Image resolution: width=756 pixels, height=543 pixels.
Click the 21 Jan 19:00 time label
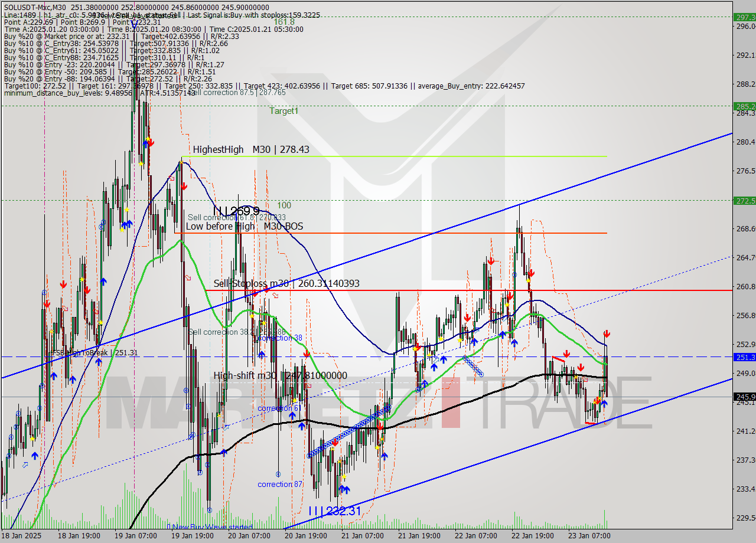pos(420,536)
